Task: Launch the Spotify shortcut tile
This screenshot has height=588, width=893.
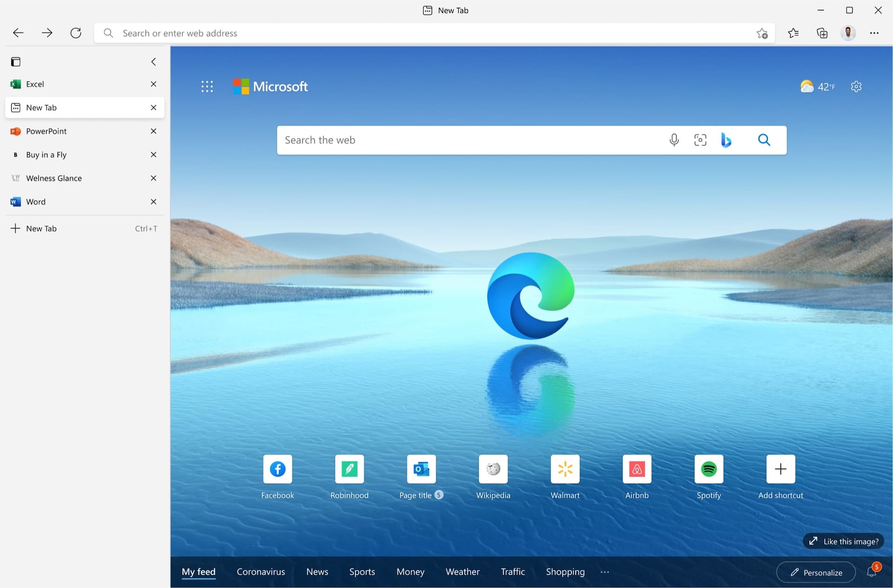Action: click(x=708, y=469)
